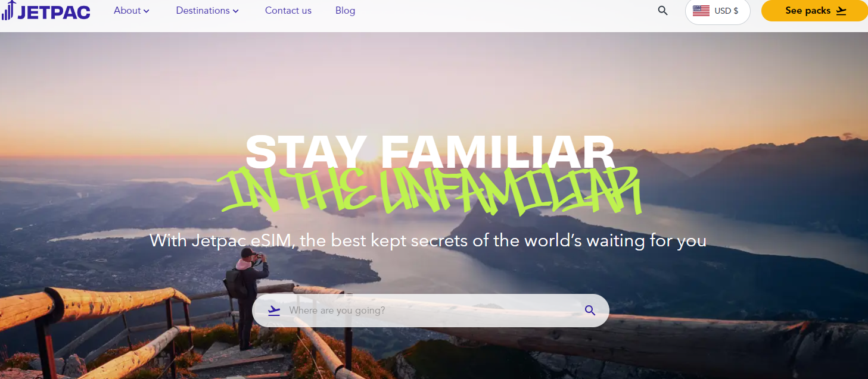Image resolution: width=868 pixels, height=379 pixels.
Task: Click the green IN THE UNFAMILIAR text
Action: (x=431, y=190)
